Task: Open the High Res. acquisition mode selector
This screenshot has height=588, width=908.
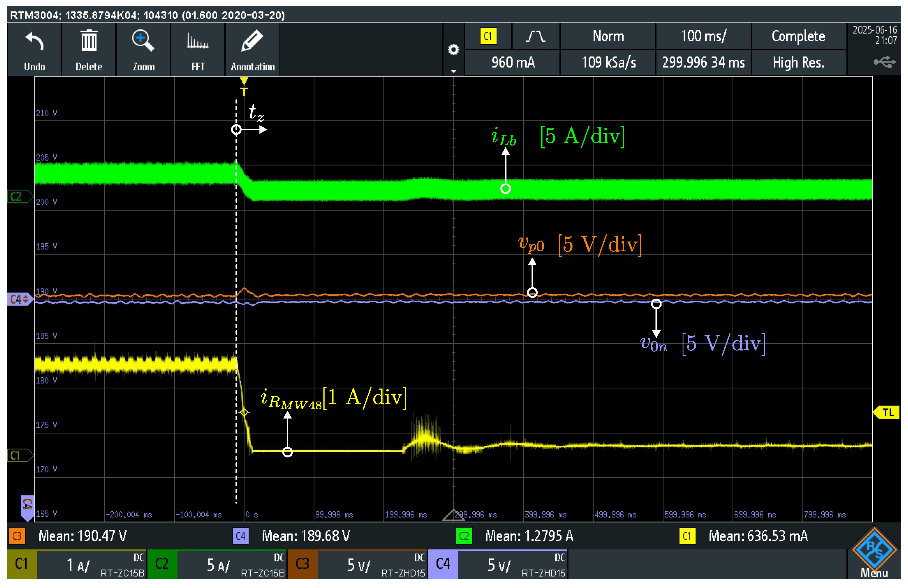Action: [798, 62]
